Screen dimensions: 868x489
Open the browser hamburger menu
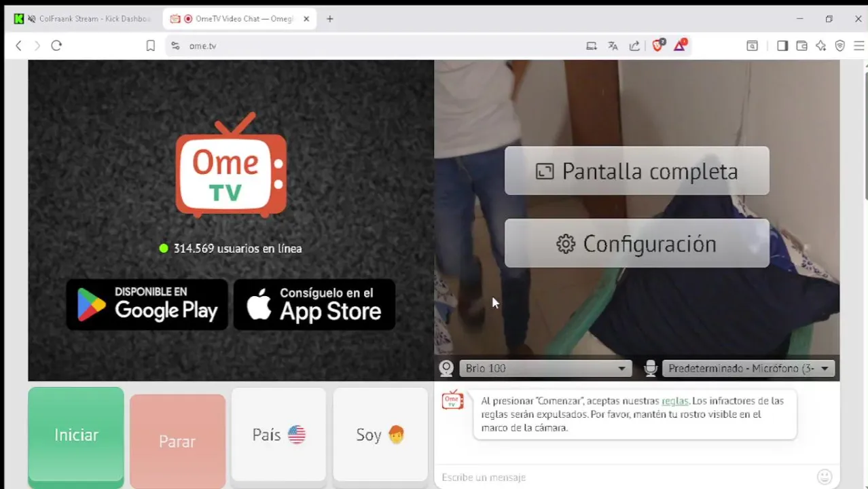[859, 46]
